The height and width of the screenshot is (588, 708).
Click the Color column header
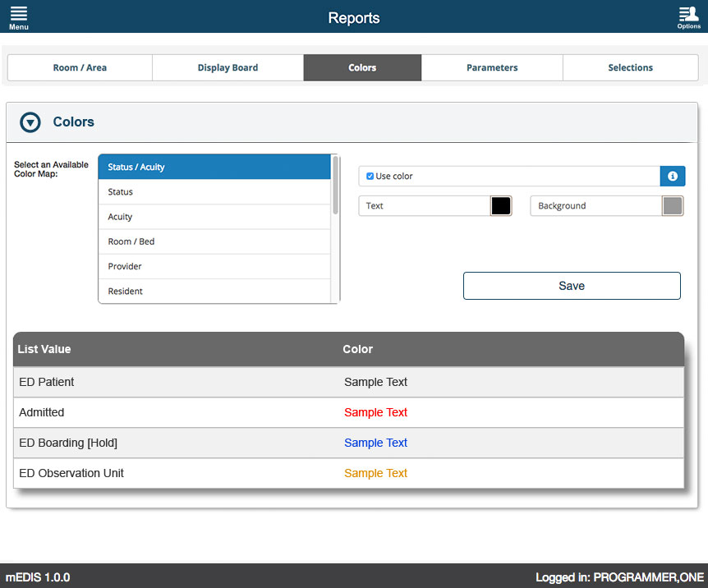coord(357,349)
